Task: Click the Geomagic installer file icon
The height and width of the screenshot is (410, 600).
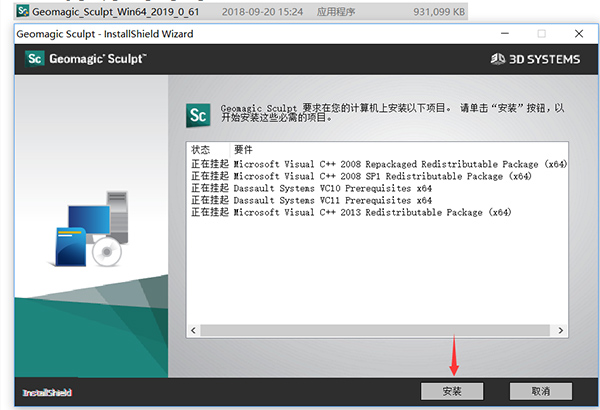Action: [x=23, y=11]
